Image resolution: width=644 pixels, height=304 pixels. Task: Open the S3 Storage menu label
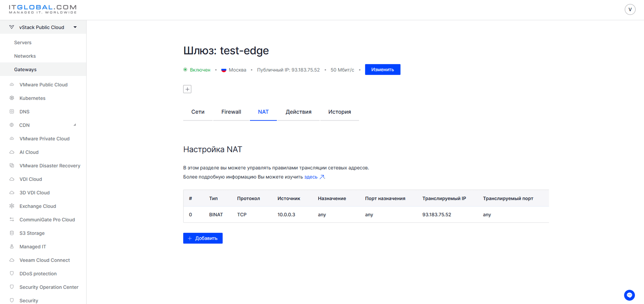pyautogui.click(x=32, y=233)
